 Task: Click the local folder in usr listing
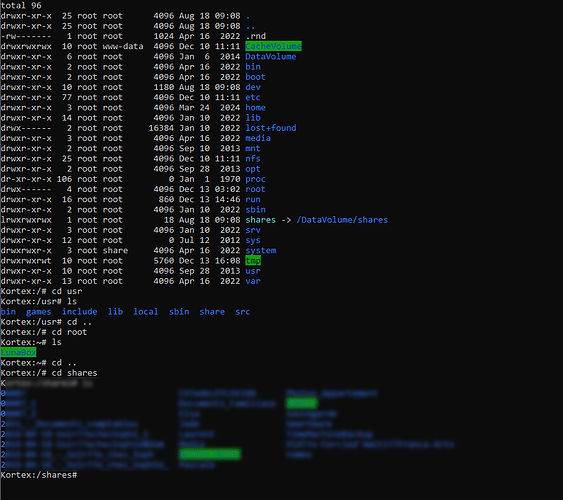[146, 312]
